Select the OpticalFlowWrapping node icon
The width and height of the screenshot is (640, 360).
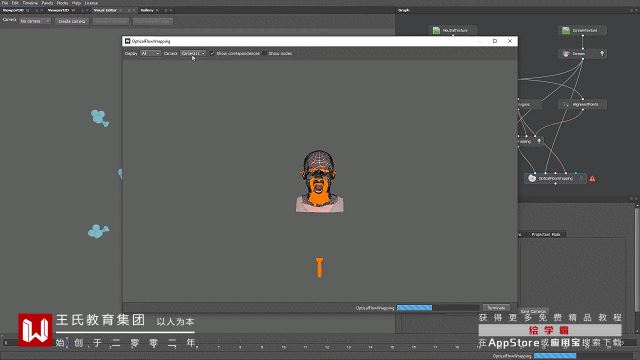(532, 178)
